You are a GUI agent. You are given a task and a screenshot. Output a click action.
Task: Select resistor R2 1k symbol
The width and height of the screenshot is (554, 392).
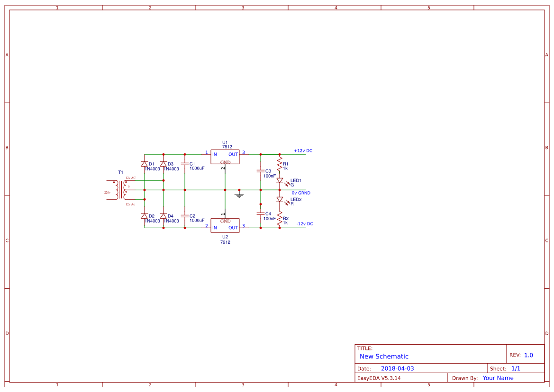[280, 219]
